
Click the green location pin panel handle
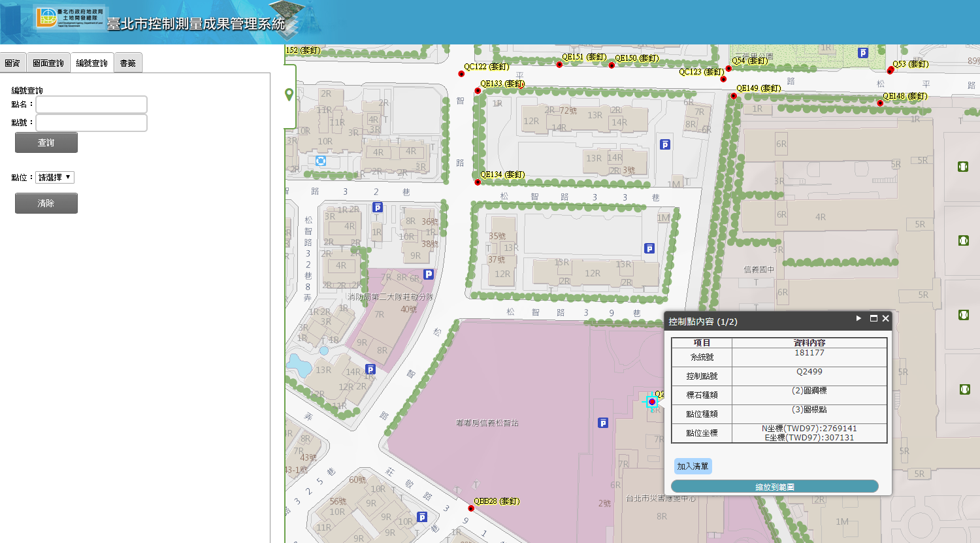(289, 95)
